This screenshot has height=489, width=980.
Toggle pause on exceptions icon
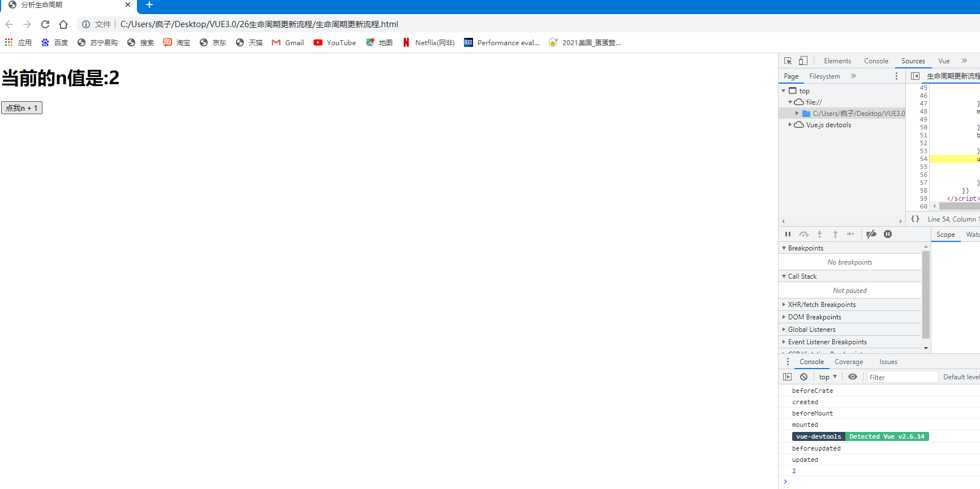pyautogui.click(x=888, y=234)
